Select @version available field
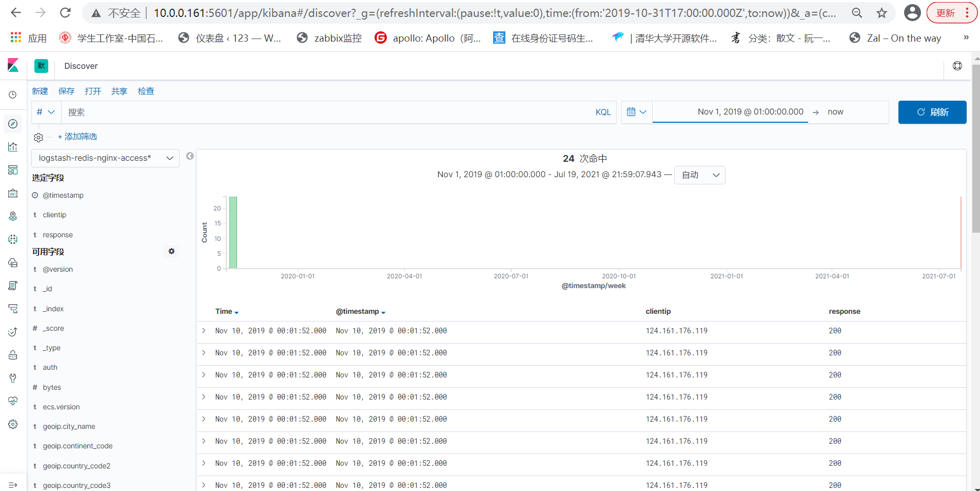This screenshot has width=980, height=491. (x=57, y=269)
